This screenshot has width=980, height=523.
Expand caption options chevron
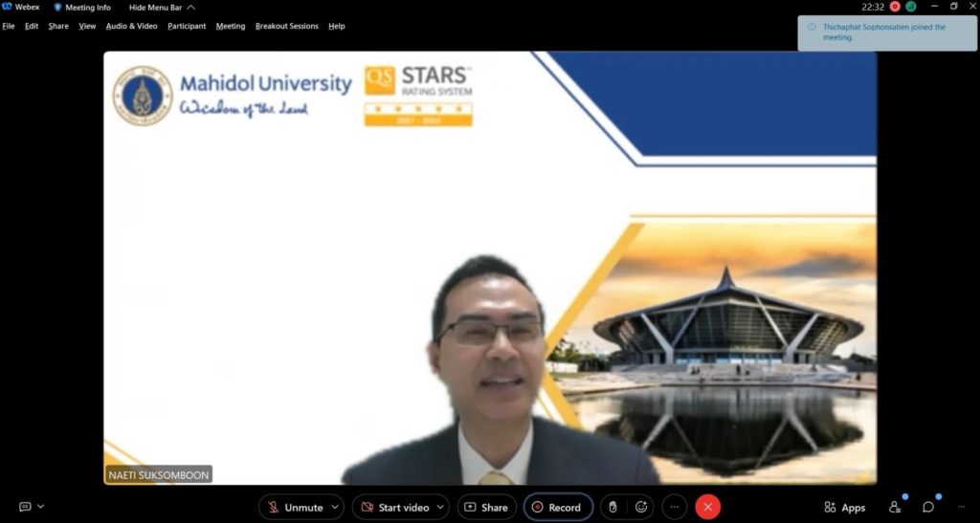pyautogui.click(x=40, y=507)
